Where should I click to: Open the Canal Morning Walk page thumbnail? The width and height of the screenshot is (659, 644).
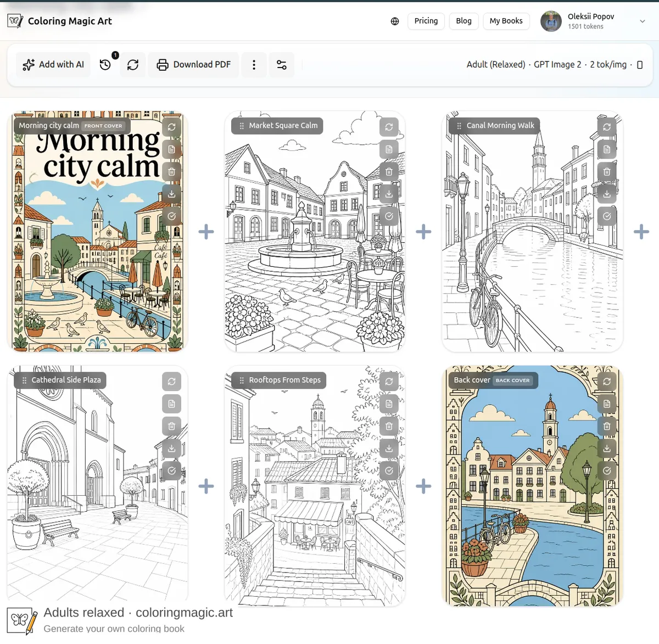532,232
